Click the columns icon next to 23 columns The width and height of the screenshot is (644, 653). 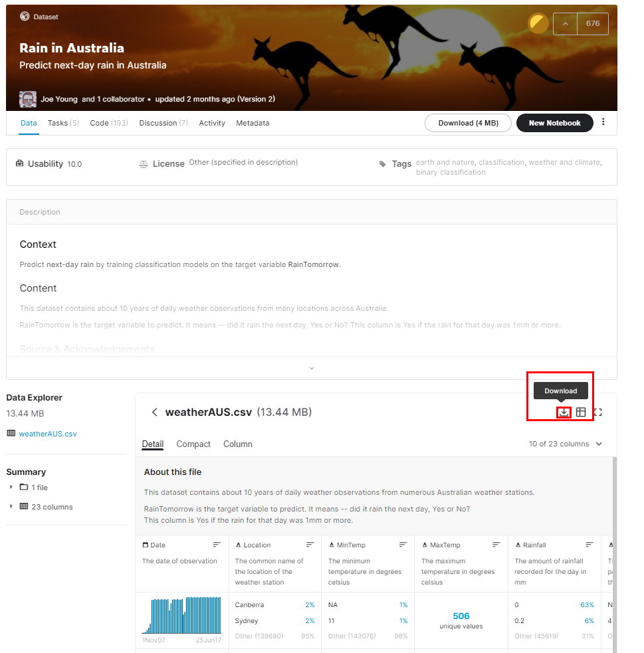pyautogui.click(x=24, y=506)
